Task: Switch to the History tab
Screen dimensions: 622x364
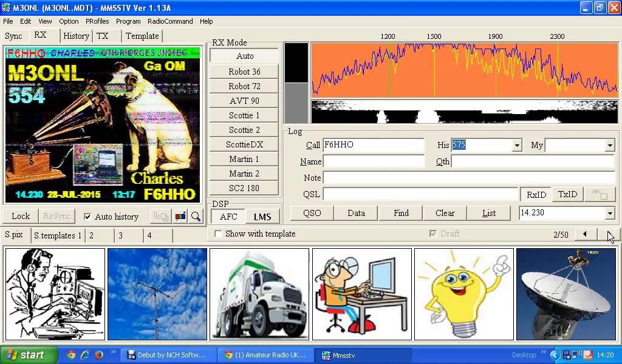Action: pyautogui.click(x=76, y=36)
